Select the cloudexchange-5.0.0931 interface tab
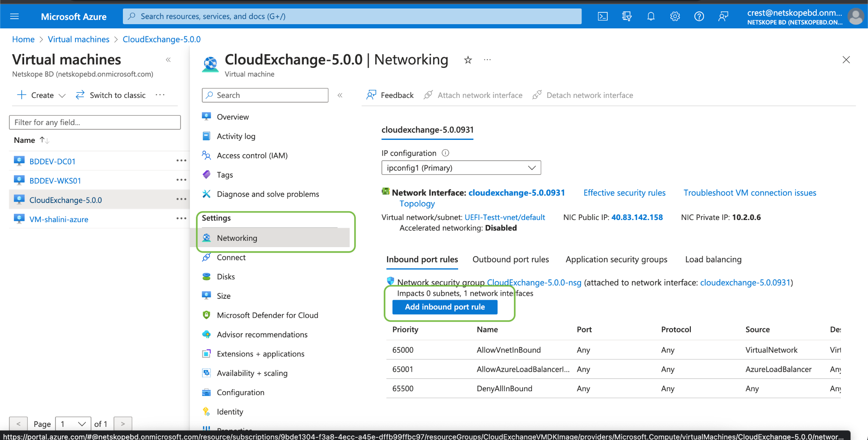This screenshot has width=868, height=440. click(428, 130)
